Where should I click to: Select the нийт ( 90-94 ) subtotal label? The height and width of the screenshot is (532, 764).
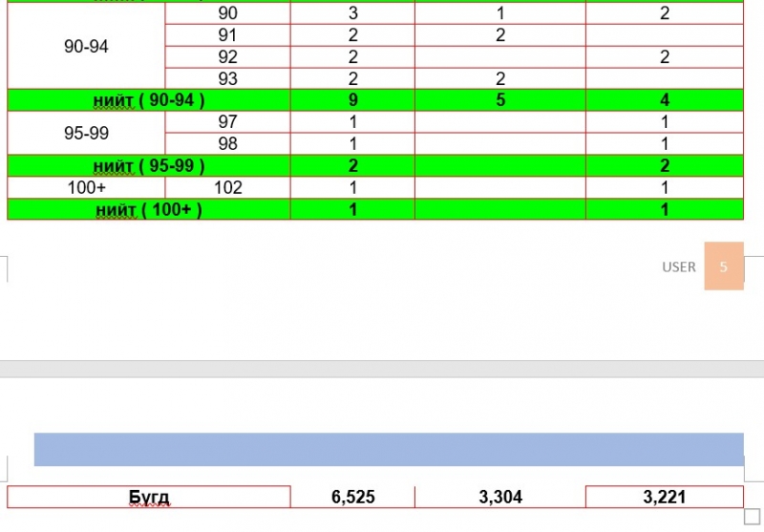[x=150, y=100]
